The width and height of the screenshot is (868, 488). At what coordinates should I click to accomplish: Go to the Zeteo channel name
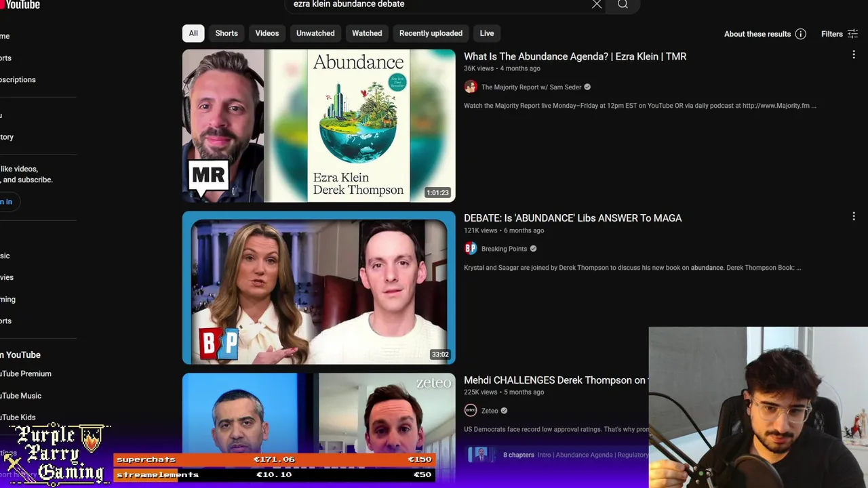pos(490,411)
